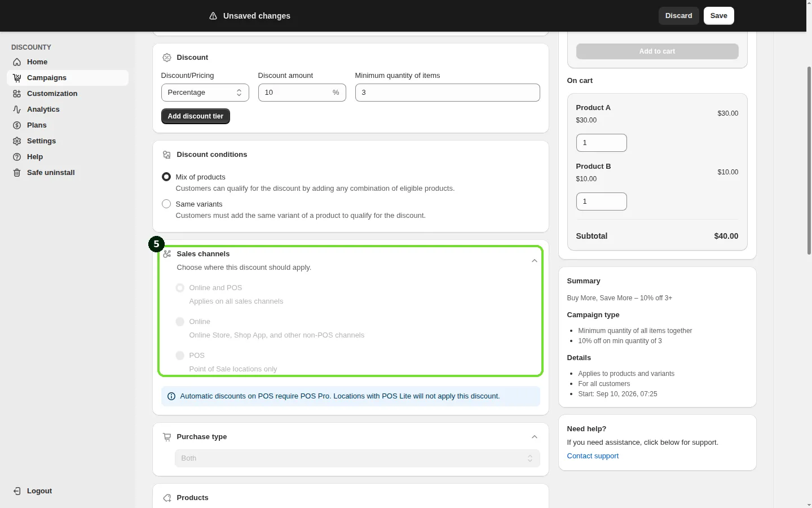Go to Customization in the sidebar
The image size is (812, 508).
[x=68, y=94]
